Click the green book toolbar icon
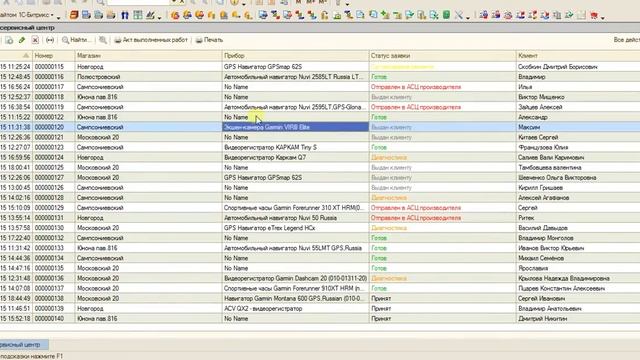 (x=447, y=16)
